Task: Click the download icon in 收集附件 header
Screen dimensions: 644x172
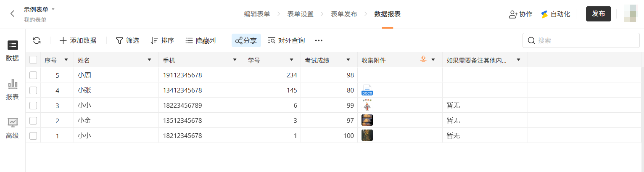Action: tap(423, 60)
